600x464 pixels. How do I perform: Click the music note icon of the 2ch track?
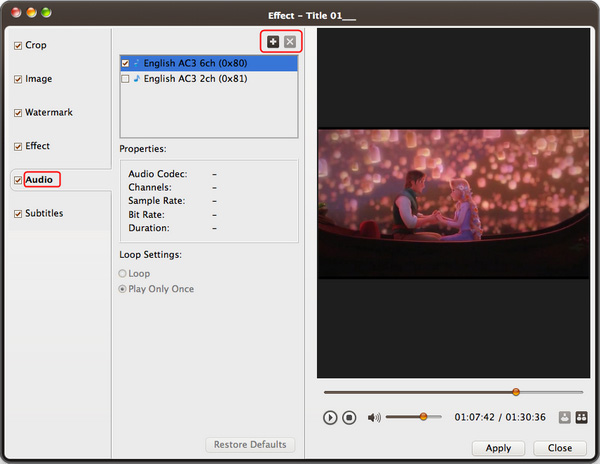click(137, 79)
